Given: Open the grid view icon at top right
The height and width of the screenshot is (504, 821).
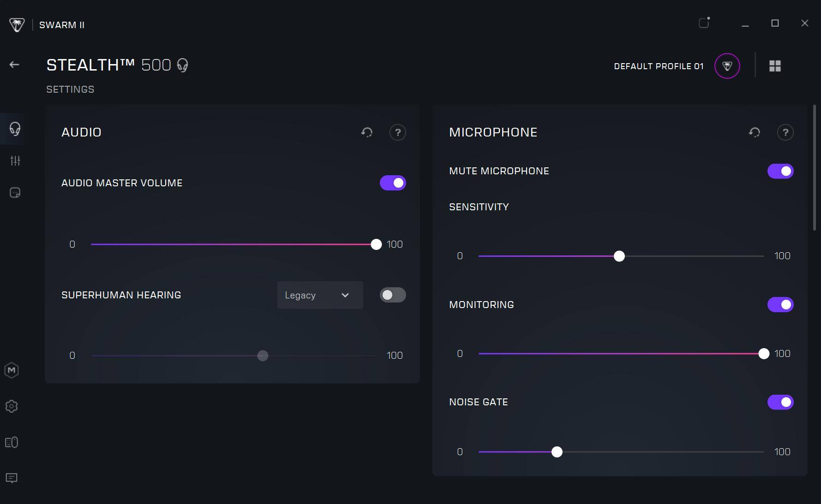Looking at the screenshot, I should [x=775, y=66].
